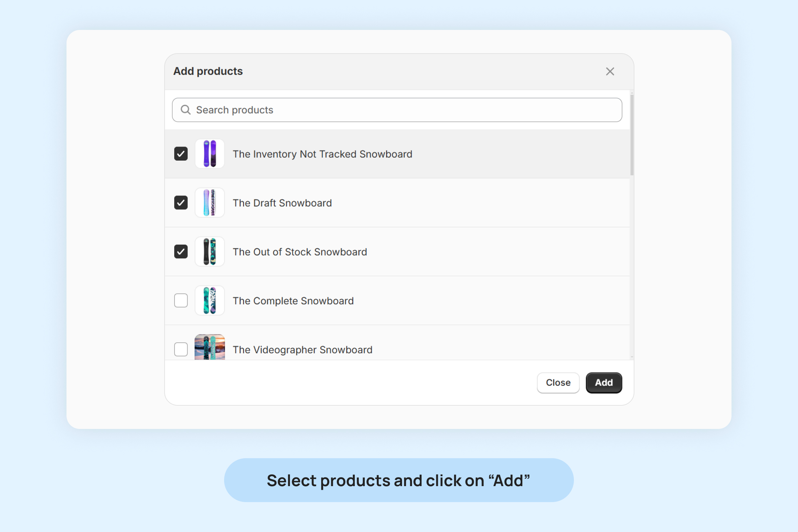
Task: Check The Complete Snowboard checkbox
Action: coord(181,301)
